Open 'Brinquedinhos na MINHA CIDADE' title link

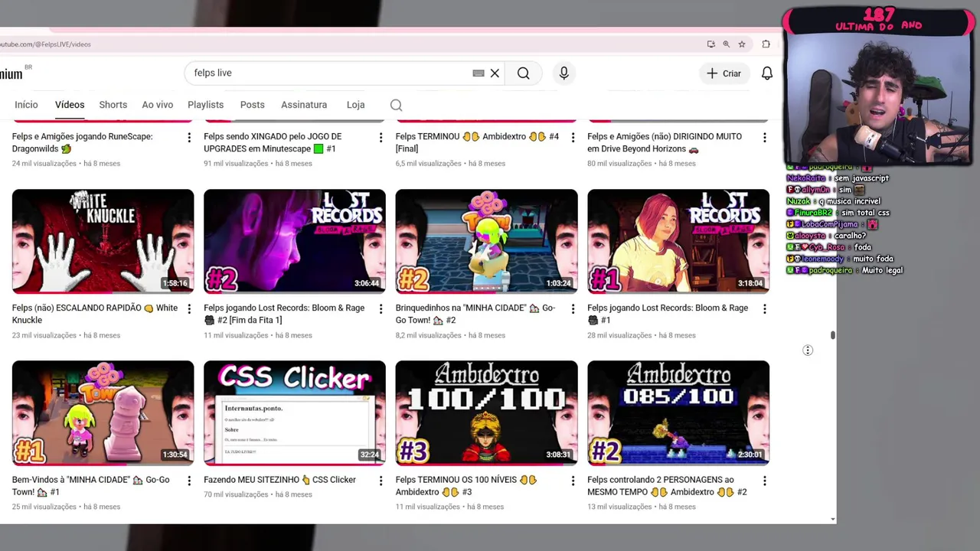point(475,314)
